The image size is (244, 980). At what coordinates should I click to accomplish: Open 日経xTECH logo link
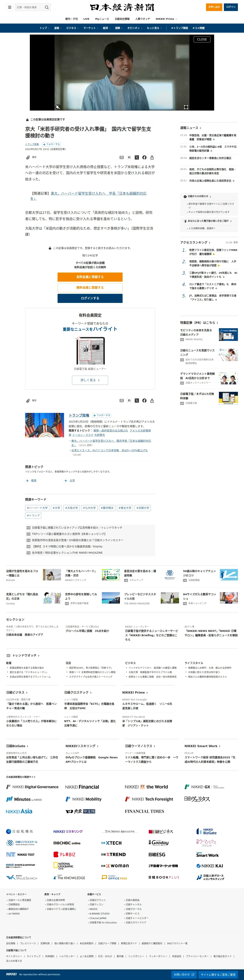(x=112, y=843)
